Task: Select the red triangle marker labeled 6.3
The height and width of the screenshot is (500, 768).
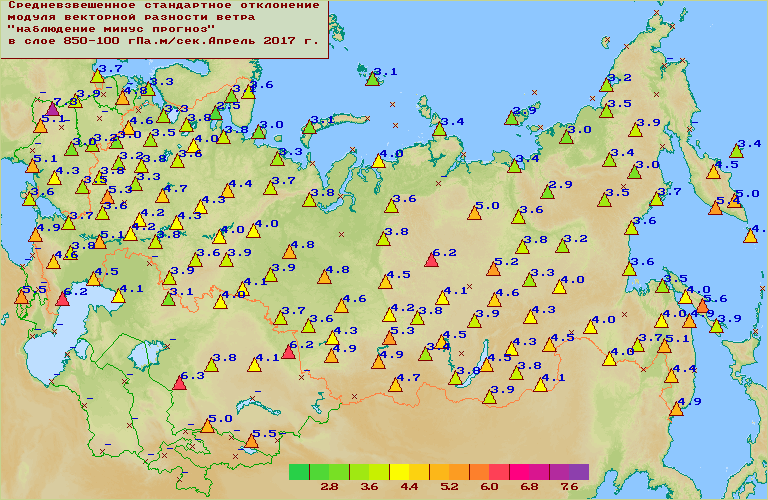Action: point(179,382)
